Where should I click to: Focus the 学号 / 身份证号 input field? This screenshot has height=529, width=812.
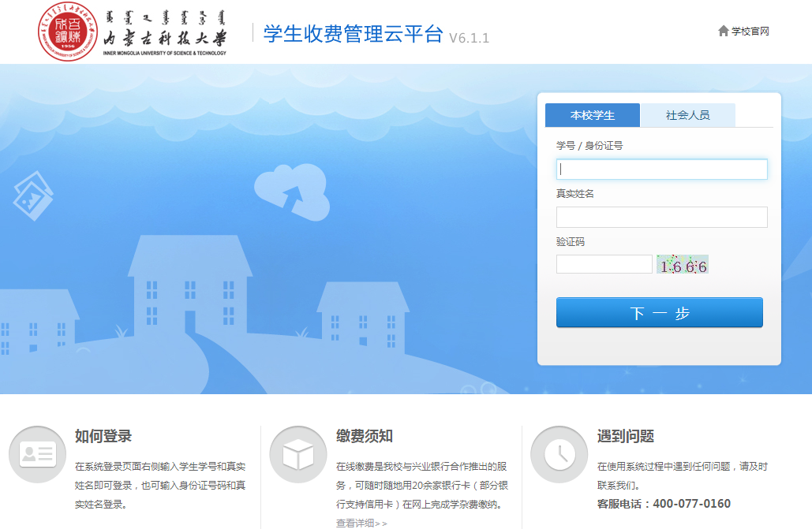click(661, 170)
